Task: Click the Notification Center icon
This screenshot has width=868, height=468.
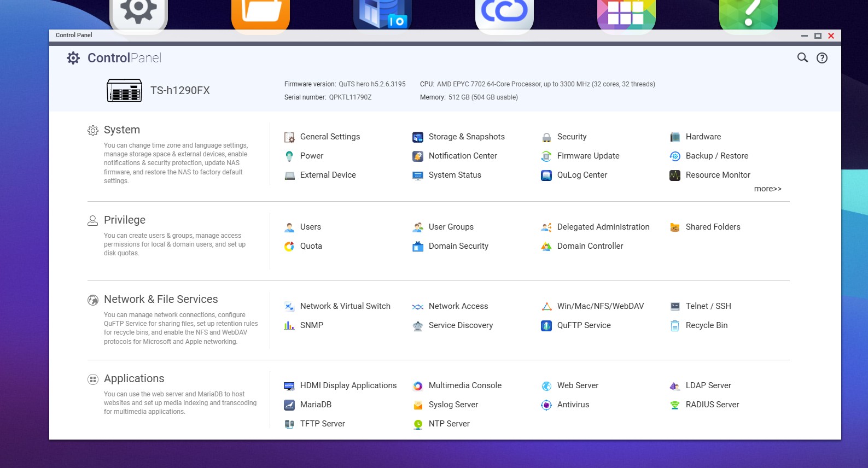Action: (418, 156)
